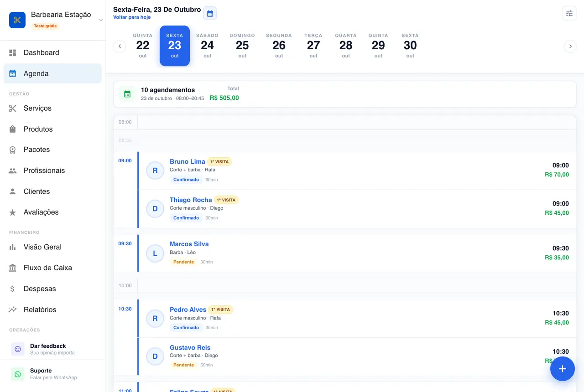Open Pedro Alves's appointment
Viewport: 584px width, 392px height.
pyautogui.click(x=357, y=318)
